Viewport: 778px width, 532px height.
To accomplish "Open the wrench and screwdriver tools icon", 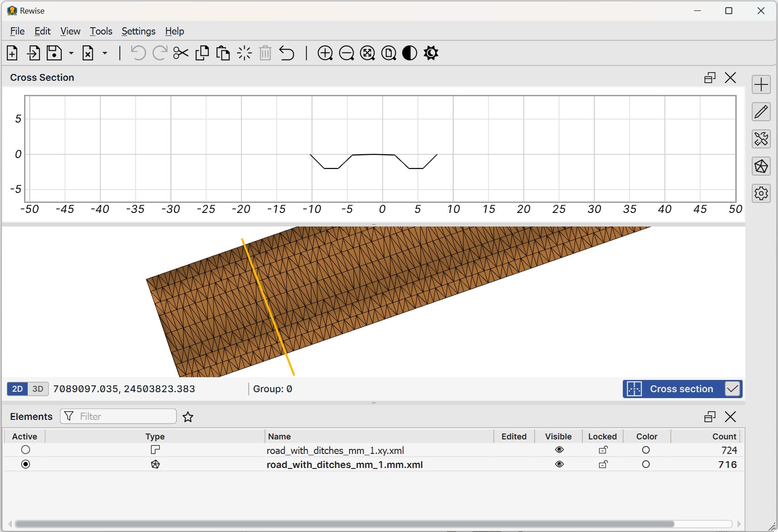I will pyautogui.click(x=761, y=139).
